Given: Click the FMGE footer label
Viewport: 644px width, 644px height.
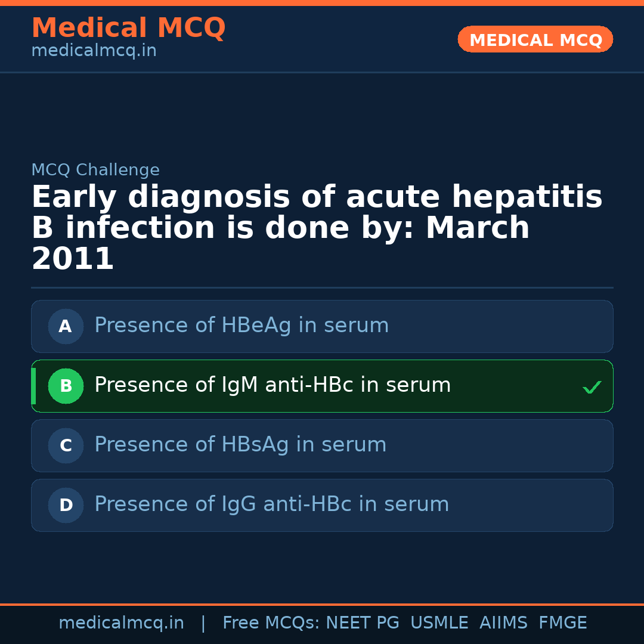Looking at the screenshot, I should 562,623.
